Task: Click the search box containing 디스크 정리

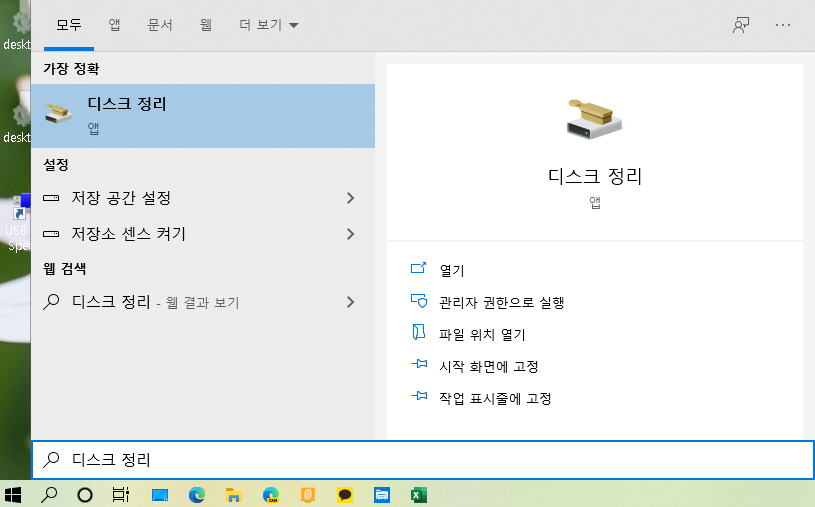Action: [x=423, y=460]
